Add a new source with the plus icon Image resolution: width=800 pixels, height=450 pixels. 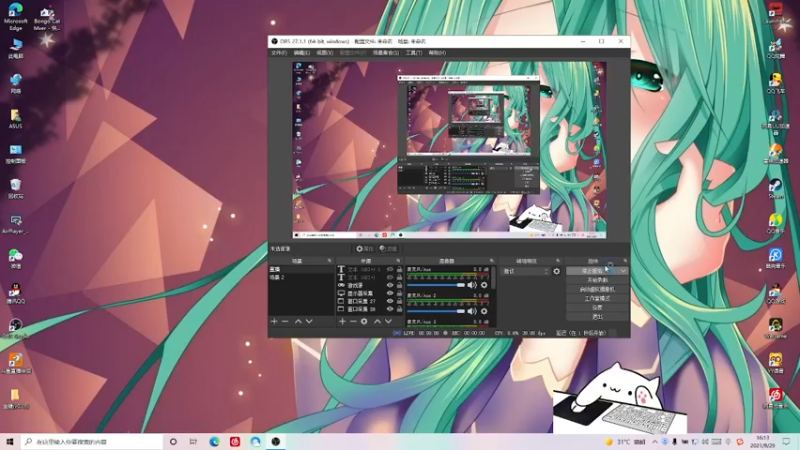pos(342,321)
